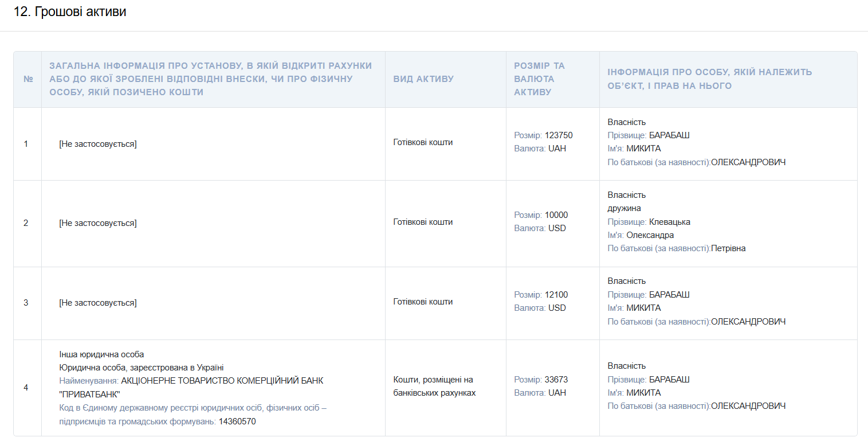The width and height of the screenshot is (868, 445).
Task: Click the amount 12100 in row three
Action: 556,295
